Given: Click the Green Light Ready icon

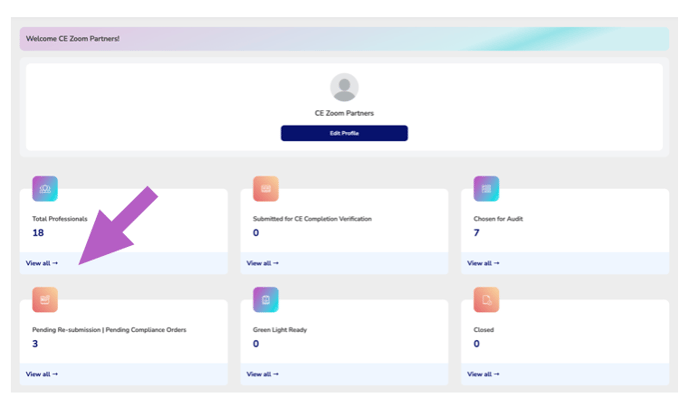Looking at the screenshot, I should coord(265,300).
